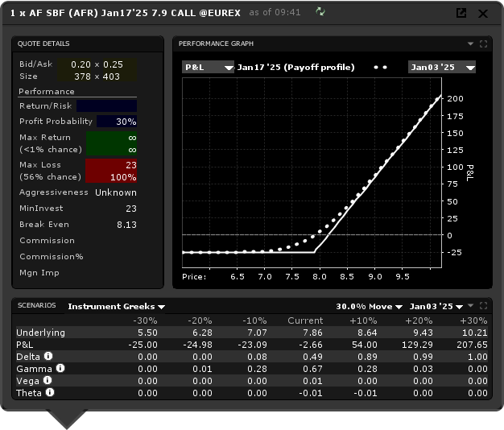Open the 30.0% Move dropdown
Viewport: 504px width, 430px height.
click(369, 307)
